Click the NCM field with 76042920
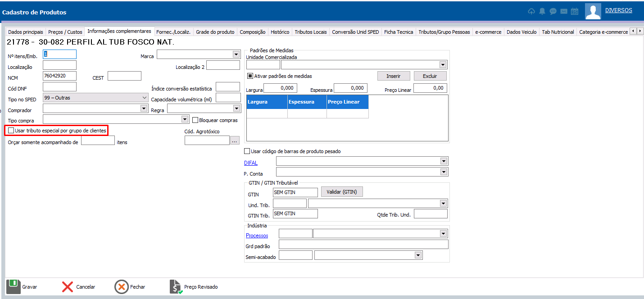The image size is (644, 299). click(x=60, y=76)
